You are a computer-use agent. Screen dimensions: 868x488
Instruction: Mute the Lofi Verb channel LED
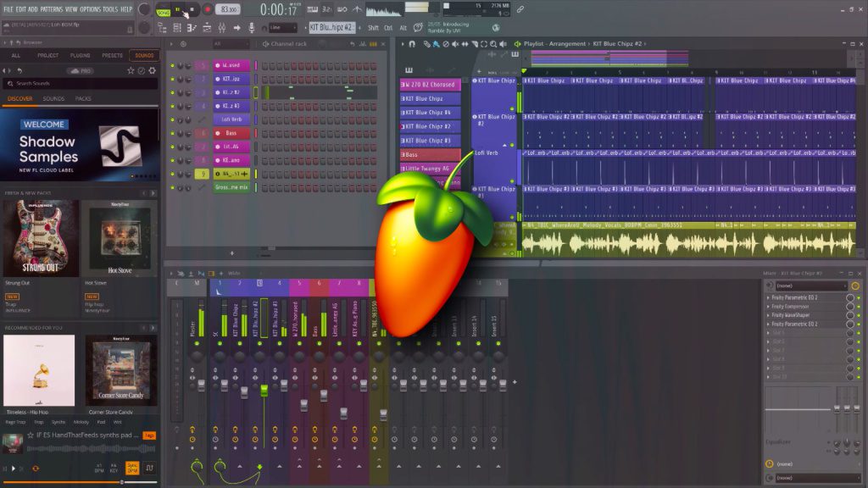tap(172, 119)
